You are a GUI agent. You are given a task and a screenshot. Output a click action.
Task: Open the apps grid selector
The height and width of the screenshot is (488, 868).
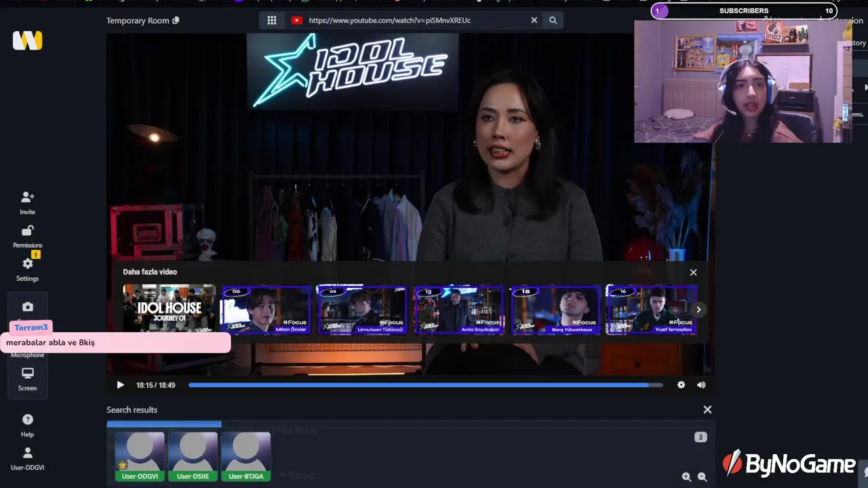coord(272,20)
